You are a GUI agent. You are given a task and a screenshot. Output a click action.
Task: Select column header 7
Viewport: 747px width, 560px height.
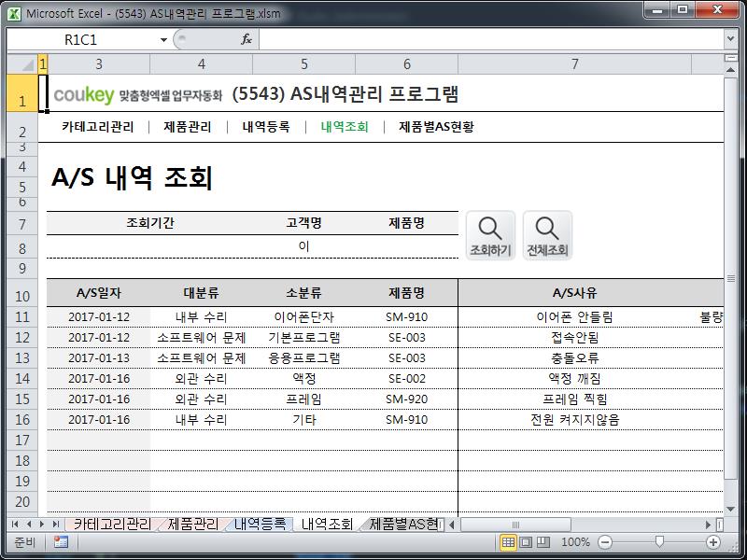point(574,63)
